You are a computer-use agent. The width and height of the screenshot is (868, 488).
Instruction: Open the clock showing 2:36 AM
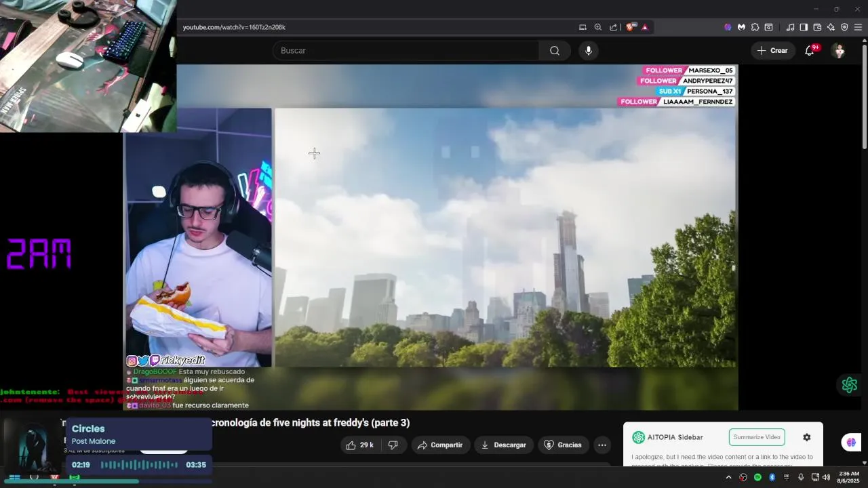pyautogui.click(x=848, y=477)
